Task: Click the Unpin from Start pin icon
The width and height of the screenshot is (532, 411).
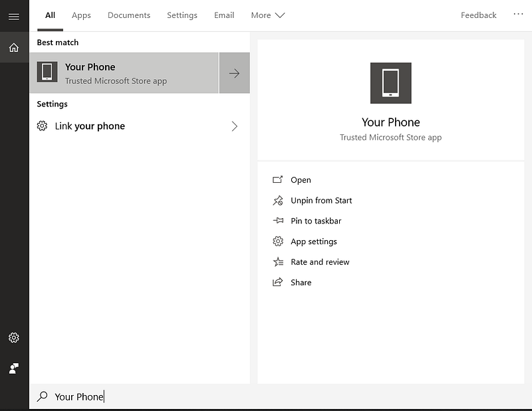Action: pyautogui.click(x=277, y=200)
